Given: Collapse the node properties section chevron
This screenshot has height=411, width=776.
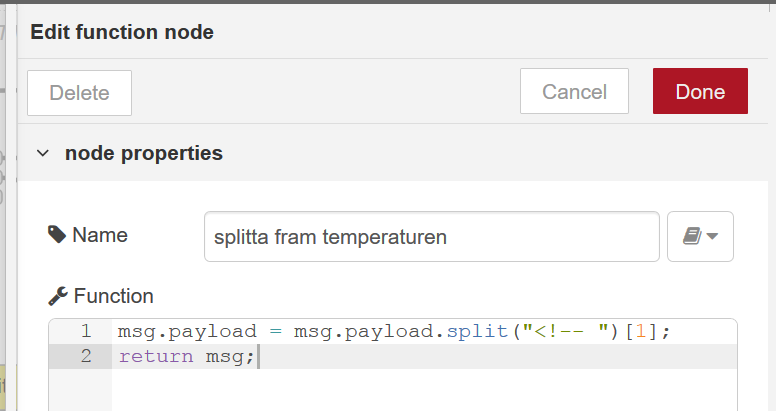Looking at the screenshot, I should tap(43, 154).
